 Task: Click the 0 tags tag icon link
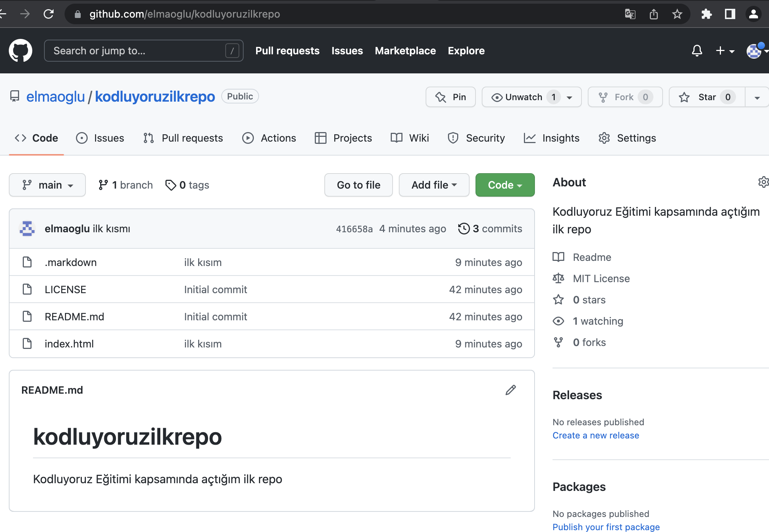pyautogui.click(x=187, y=185)
